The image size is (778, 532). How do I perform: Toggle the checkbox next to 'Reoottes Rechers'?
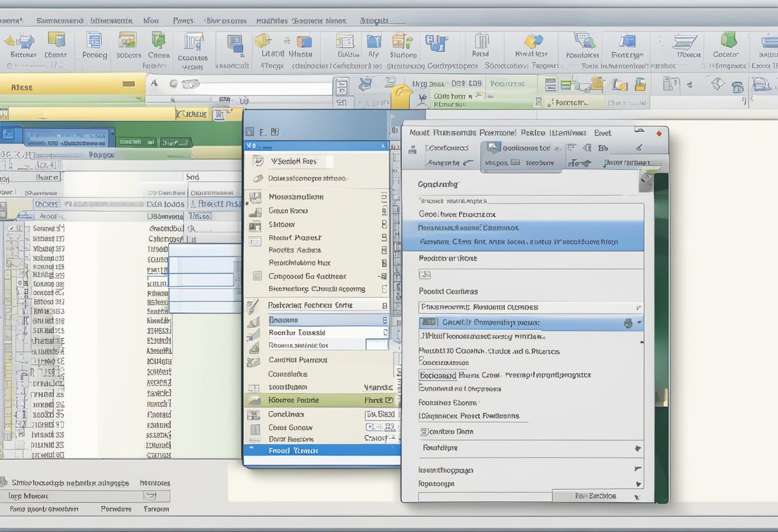(384, 250)
